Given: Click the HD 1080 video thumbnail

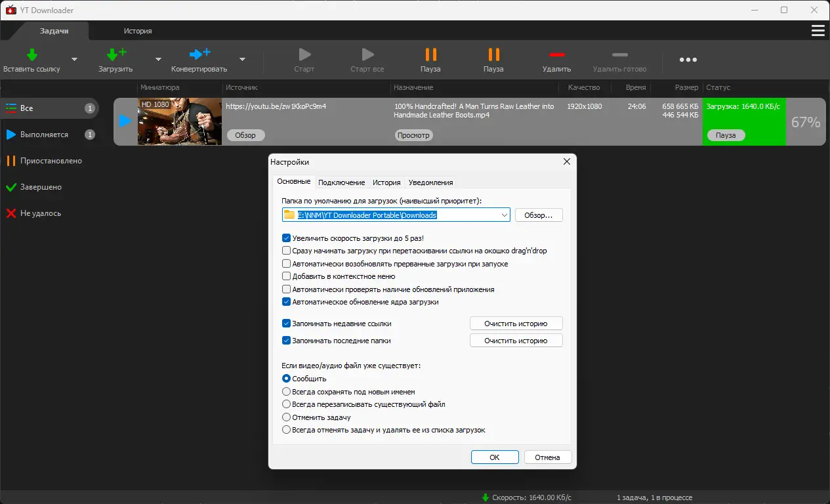Looking at the screenshot, I should [x=180, y=121].
